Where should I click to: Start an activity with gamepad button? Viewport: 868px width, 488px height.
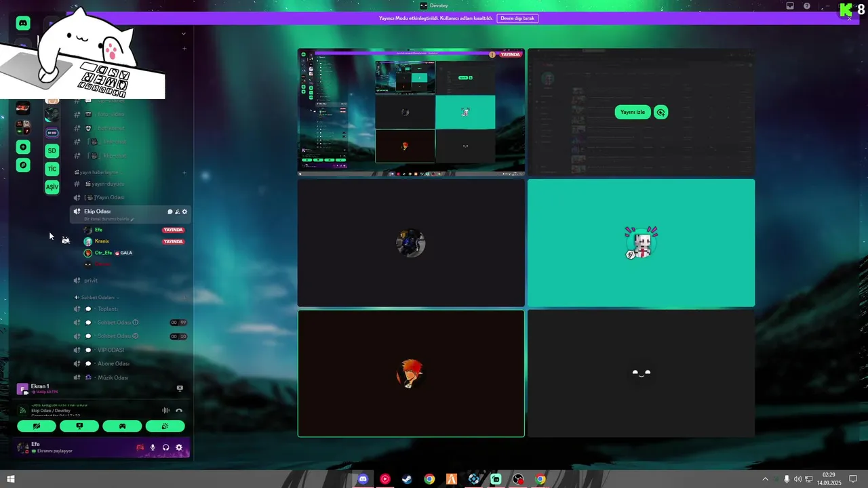pos(122,426)
